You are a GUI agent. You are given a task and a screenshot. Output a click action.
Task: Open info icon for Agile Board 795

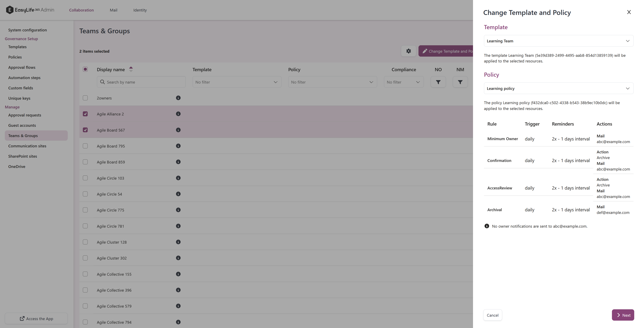point(178,146)
